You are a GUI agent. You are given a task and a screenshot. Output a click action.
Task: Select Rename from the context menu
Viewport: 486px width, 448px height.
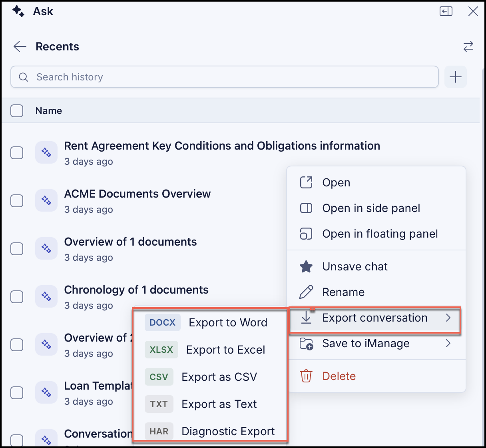coord(376,292)
